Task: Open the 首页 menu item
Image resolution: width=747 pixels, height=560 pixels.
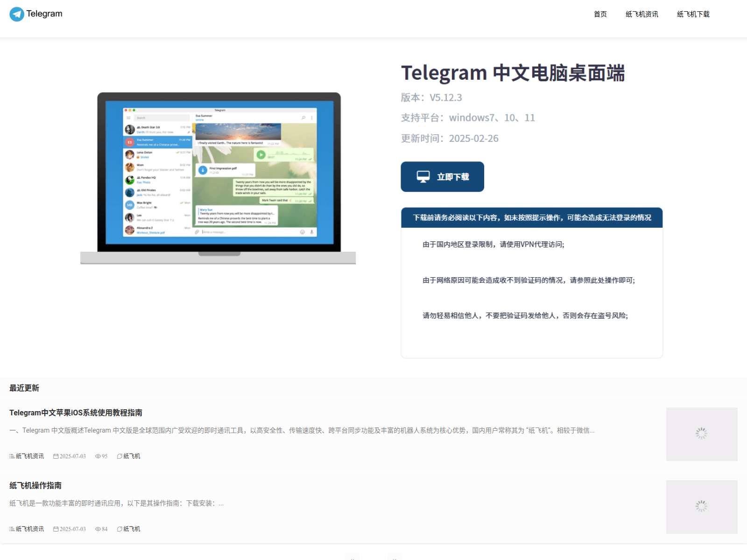Action: tap(600, 14)
